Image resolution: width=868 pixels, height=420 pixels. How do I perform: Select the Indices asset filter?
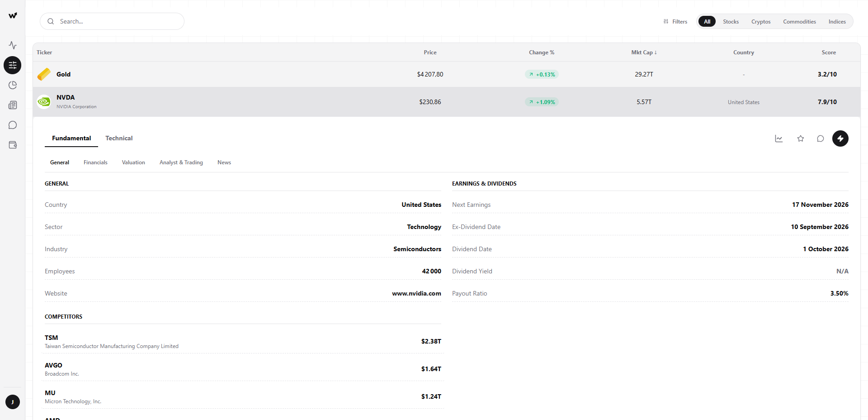[x=837, y=22]
